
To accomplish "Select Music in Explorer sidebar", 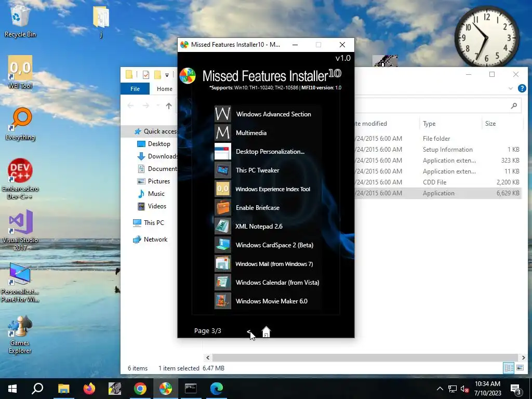I will (x=151, y=194).
